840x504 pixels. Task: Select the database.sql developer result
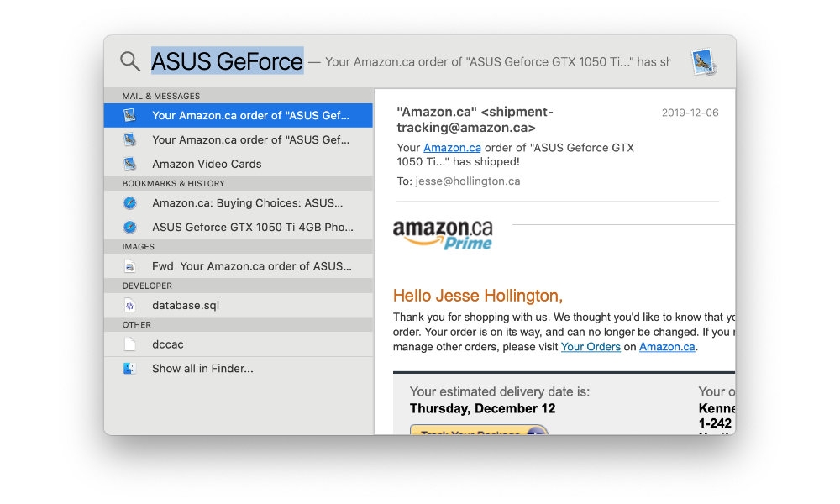coord(186,306)
